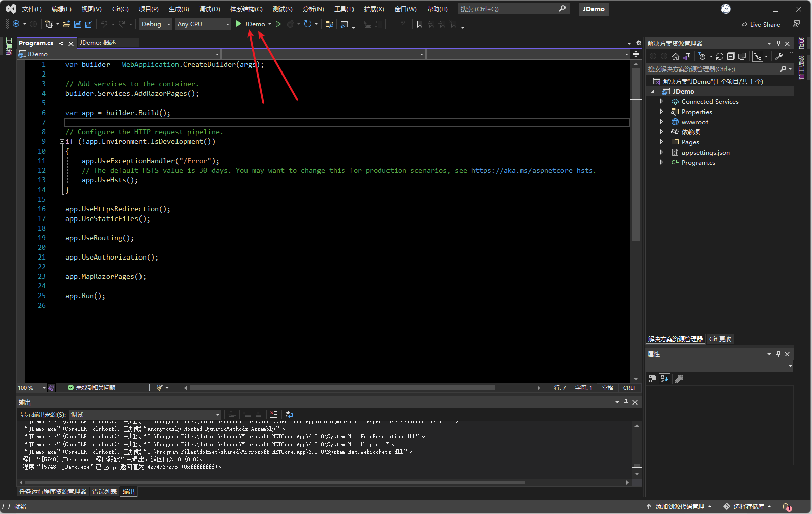Open the 生成(B) menu
The width and height of the screenshot is (812, 514).
[x=179, y=9]
